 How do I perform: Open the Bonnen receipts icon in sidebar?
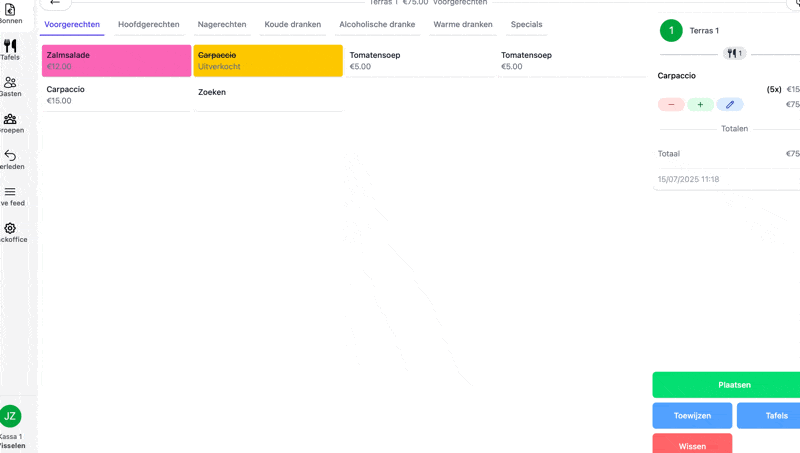(x=10, y=9)
